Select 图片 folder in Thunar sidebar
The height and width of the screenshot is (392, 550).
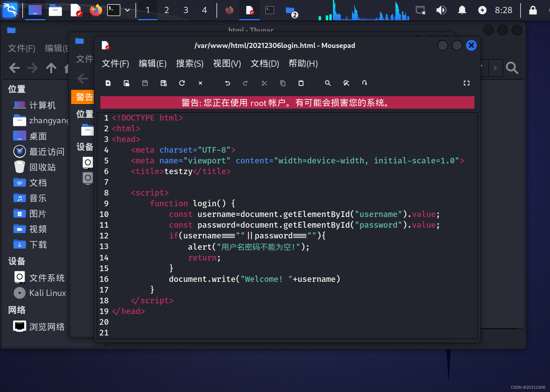(x=30, y=213)
